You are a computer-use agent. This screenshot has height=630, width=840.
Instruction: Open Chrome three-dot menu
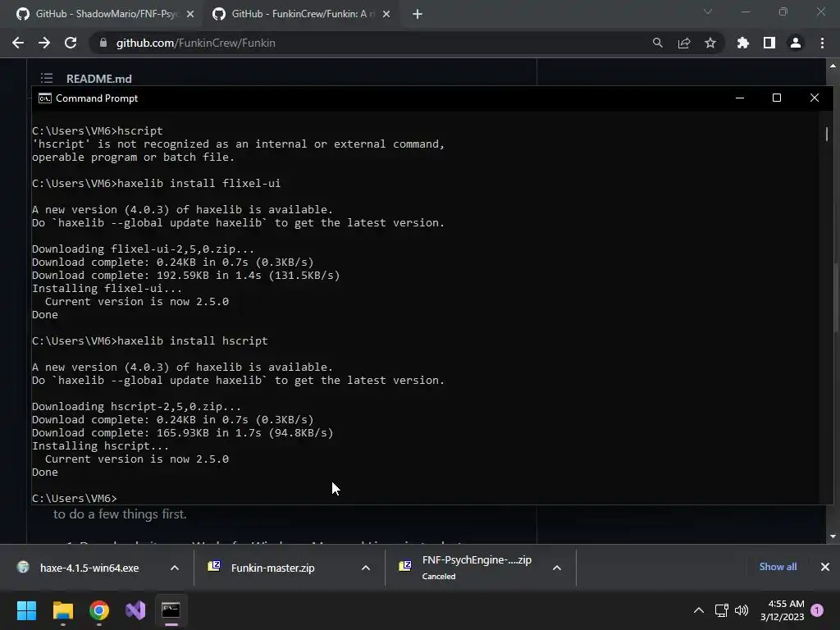tap(822, 43)
